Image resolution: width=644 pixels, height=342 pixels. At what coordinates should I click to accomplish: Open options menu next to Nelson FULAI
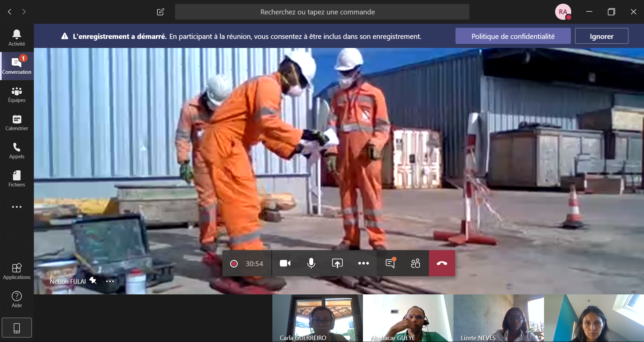pyautogui.click(x=110, y=281)
